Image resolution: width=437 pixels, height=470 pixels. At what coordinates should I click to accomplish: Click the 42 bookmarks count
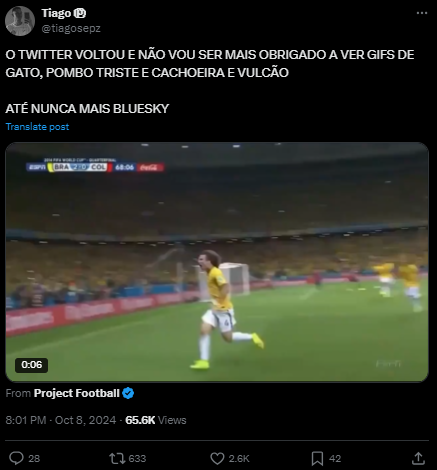point(335,459)
